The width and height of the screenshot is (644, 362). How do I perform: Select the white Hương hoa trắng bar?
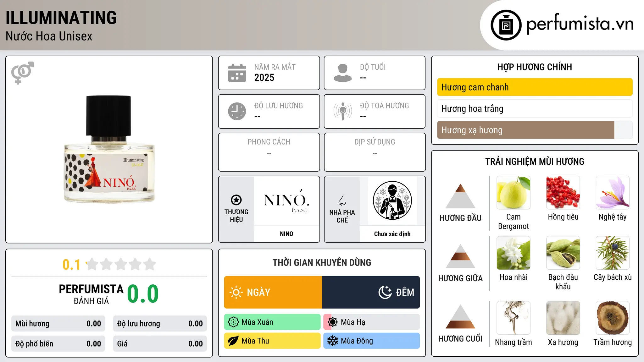click(x=535, y=109)
